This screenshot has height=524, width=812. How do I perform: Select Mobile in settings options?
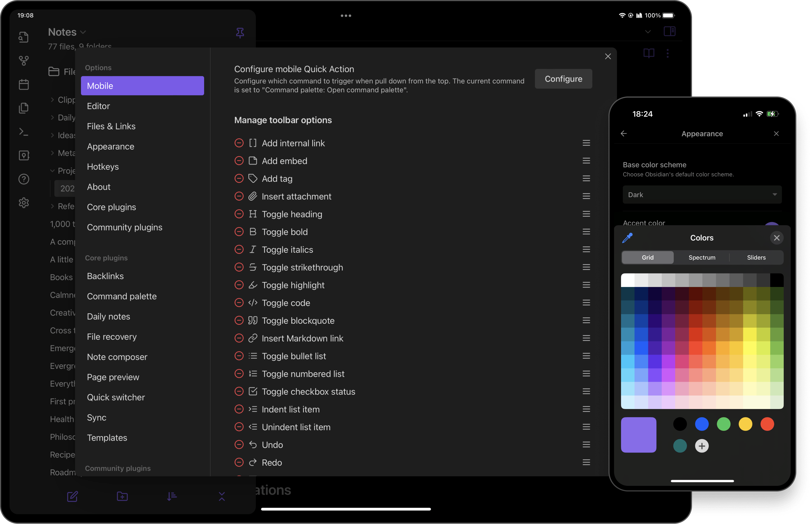tap(142, 86)
